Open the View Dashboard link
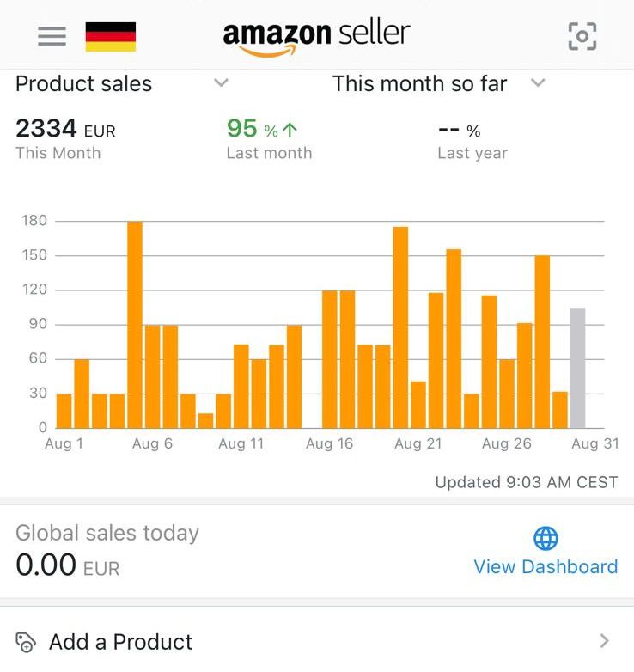This screenshot has height=672, width=634. [546, 567]
